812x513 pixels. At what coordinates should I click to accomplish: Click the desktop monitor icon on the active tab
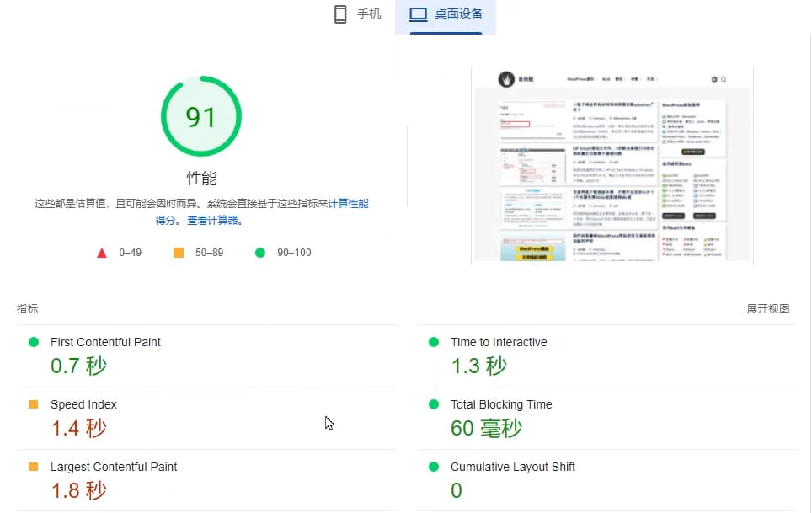pyautogui.click(x=417, y=13)
